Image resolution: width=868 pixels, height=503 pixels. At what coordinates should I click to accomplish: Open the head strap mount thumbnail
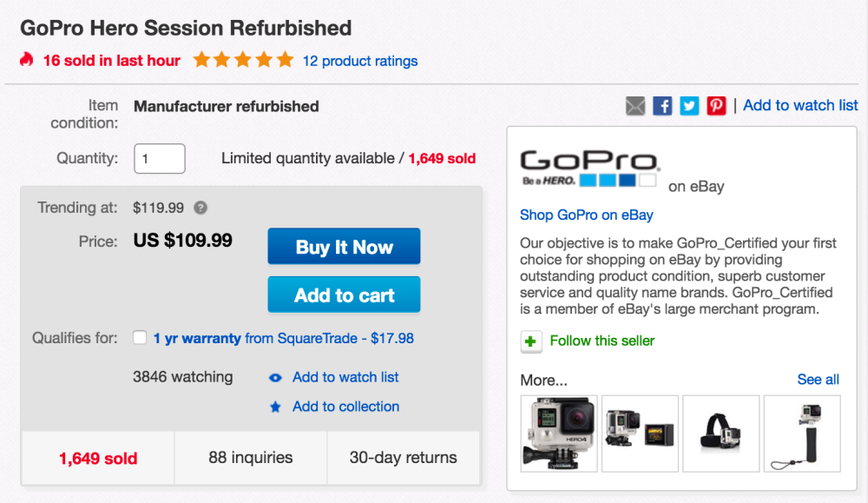click(720, 433)
